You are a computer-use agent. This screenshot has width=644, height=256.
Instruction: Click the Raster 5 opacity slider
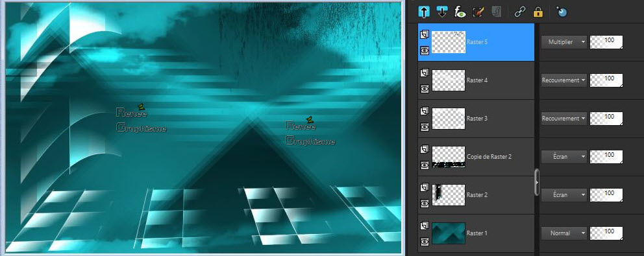(x=606, y=42)
